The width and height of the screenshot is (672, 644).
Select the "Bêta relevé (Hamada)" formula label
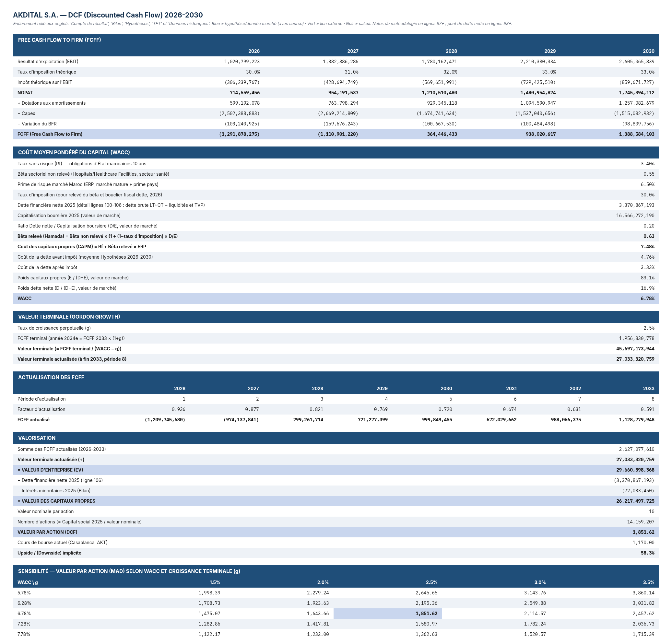97,236
